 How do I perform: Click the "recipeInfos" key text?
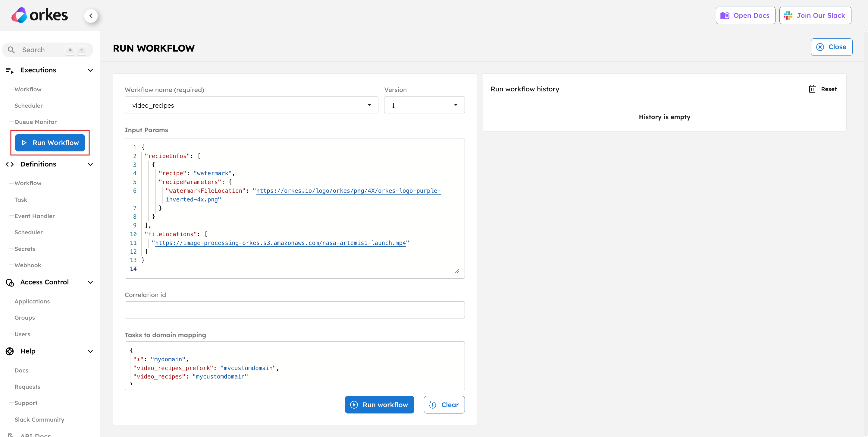(x=168, y=156)
